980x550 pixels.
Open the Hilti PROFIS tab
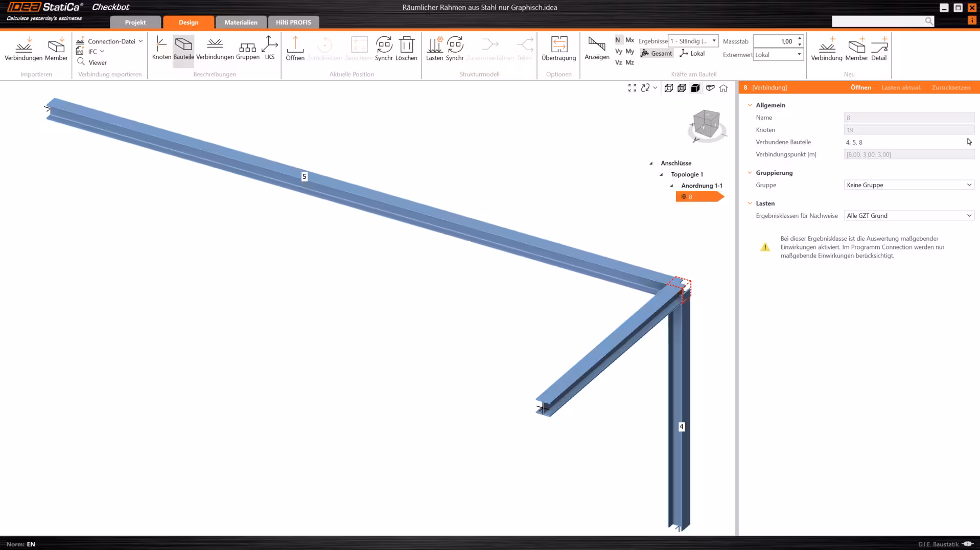(x=293, y=22)
